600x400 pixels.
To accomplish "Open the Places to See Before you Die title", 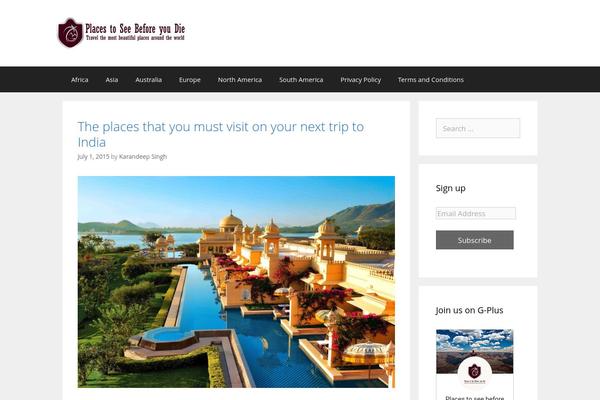I will [135, 29].
